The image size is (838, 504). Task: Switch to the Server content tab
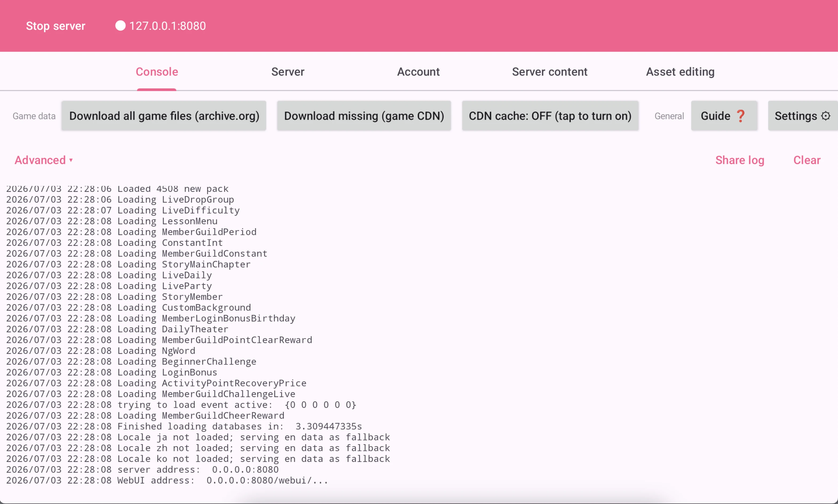point(550,72)
